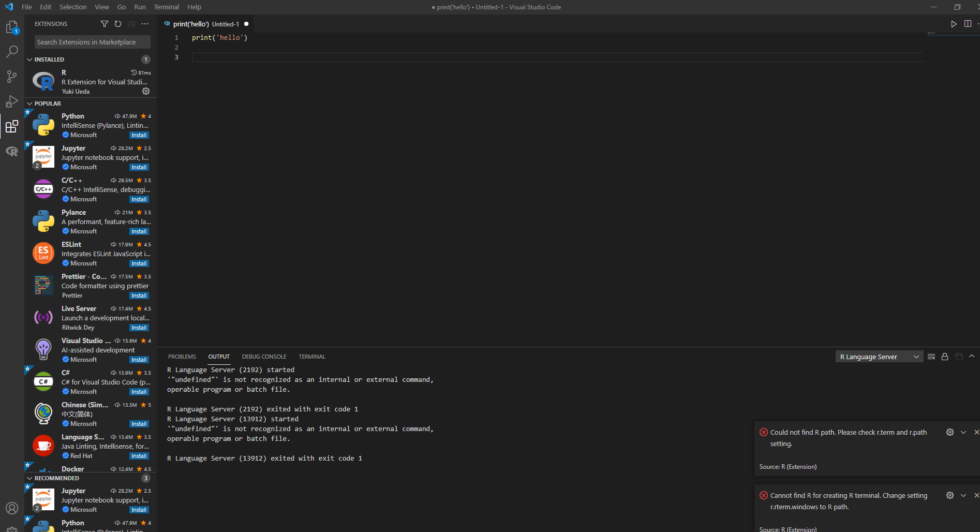980x532 pixels.
Task: Open the R extension details by Yuki Ueda
Action: (x=91, y=82)
